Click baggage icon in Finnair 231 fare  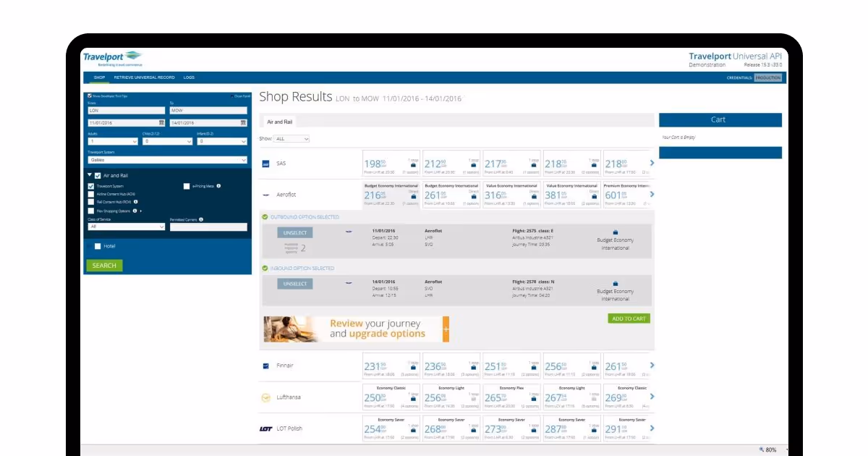[x=413, y=368]
